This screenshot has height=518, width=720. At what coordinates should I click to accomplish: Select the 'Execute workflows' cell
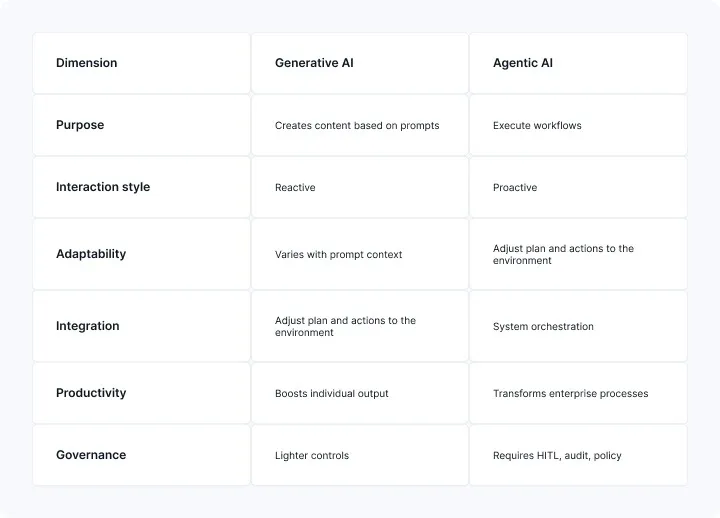[578, 125]
